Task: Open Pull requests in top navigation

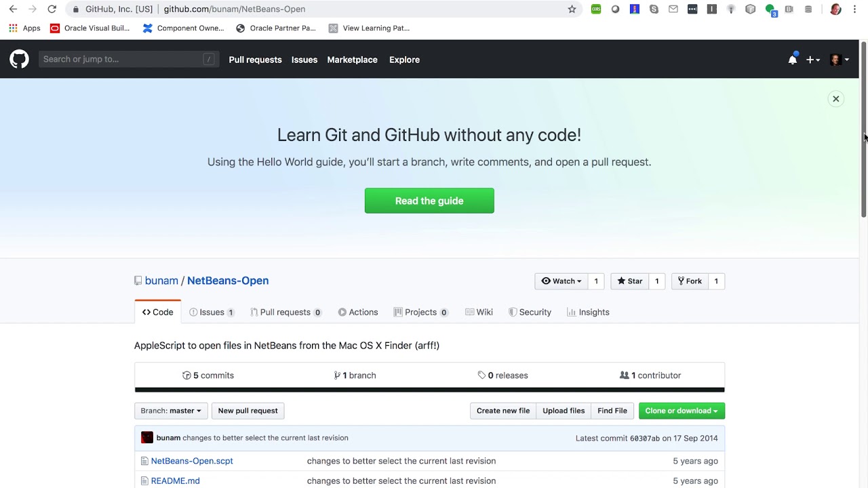Action: coord(255,60)
